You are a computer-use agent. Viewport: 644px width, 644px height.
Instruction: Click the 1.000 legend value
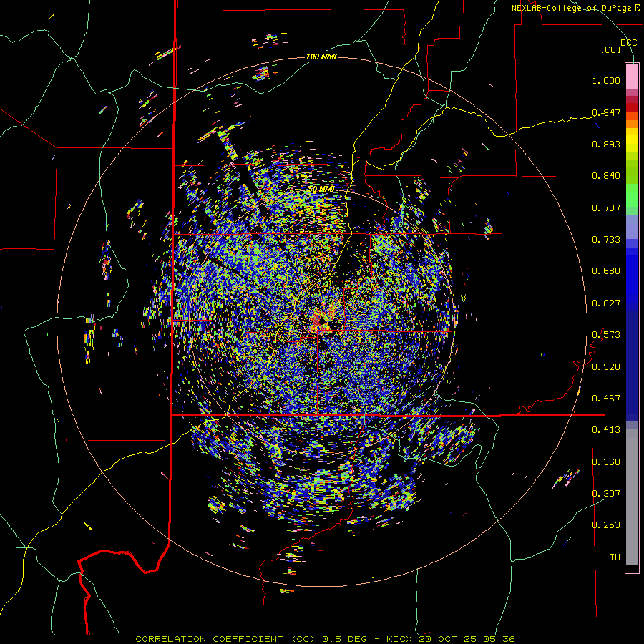[x=606, y=80]
